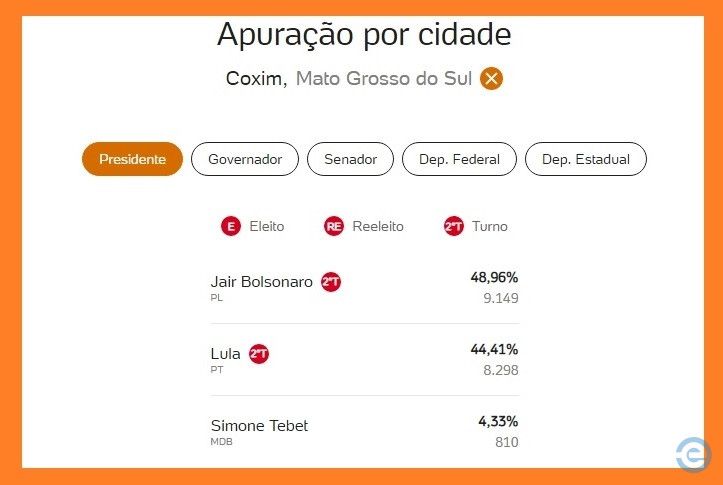Click the 2ºT badge beside Jair Bolsonaro
Viewport: 723px width, 485px height.
click(x=331, y=282)
